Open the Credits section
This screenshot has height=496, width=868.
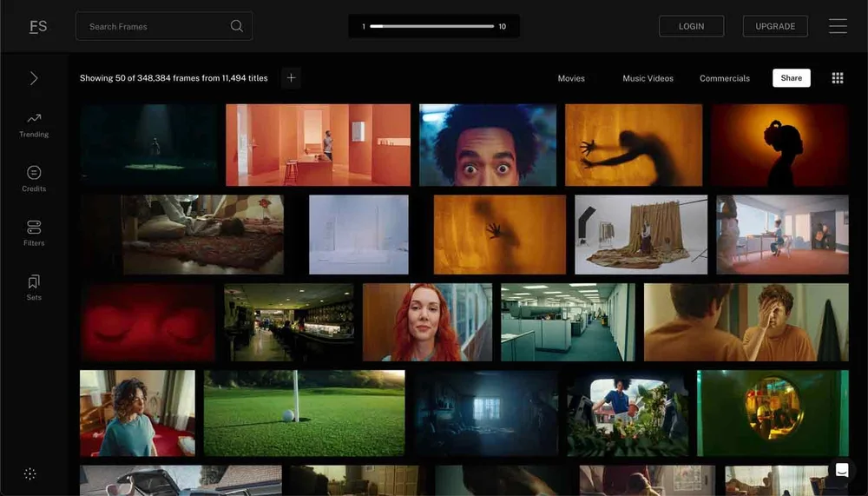34,179
